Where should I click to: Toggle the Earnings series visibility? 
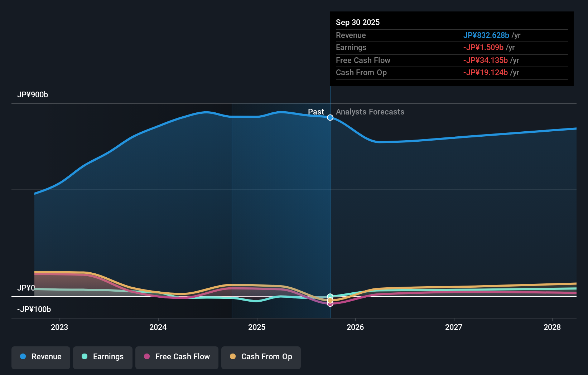coord(103,357)
